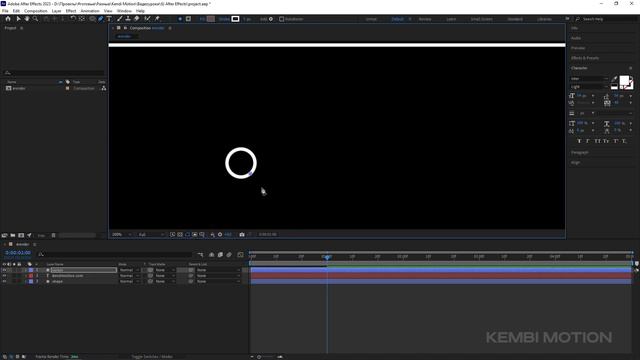Click New Folder icon in Project panel
Viewport: 640px width, 360px height.
coord(13,236)
